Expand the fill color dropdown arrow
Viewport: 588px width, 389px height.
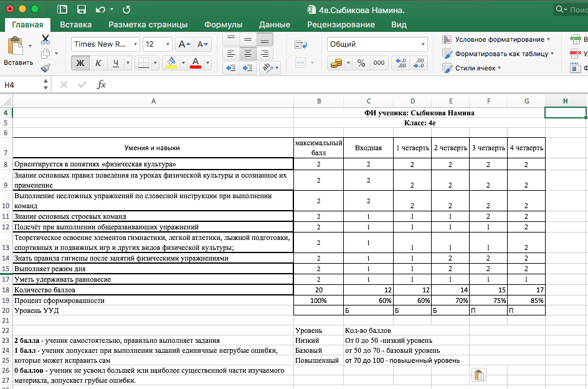click(x=183, y=63)
